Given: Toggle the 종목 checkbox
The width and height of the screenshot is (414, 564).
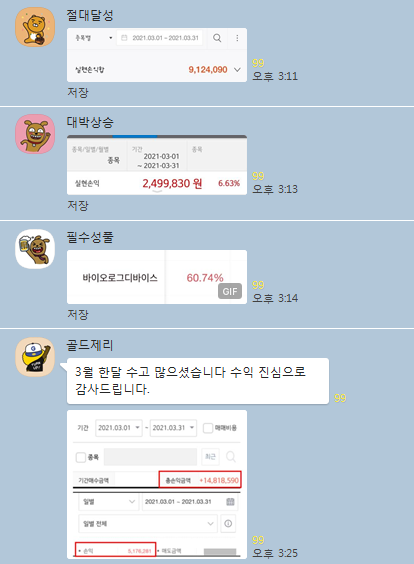Looking at the screenshot, I should coord(81,457).
